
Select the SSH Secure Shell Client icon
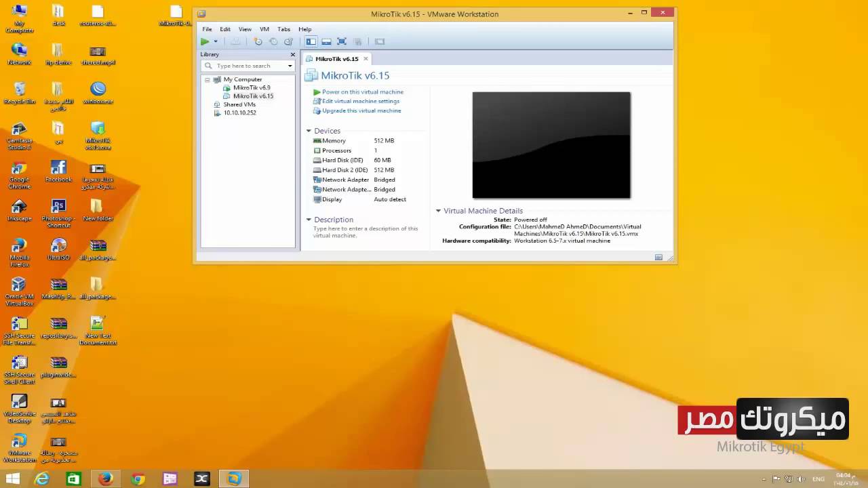(19, 370)
